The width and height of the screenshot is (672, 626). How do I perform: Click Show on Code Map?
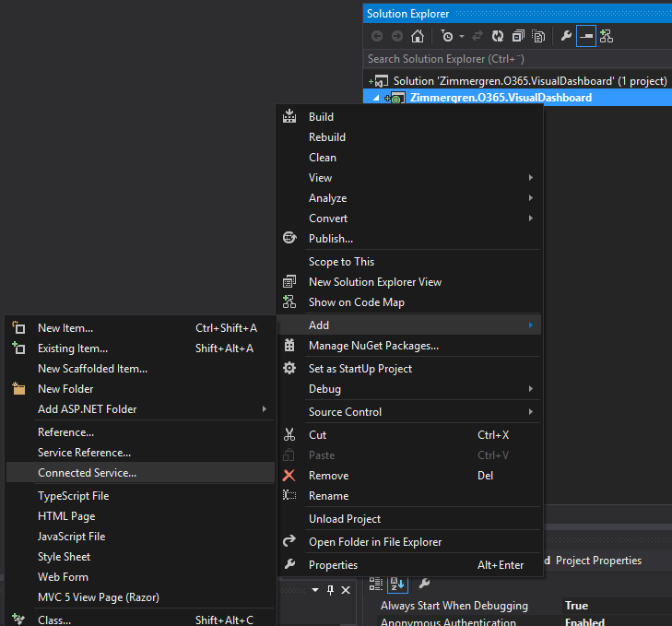[409, 302]
